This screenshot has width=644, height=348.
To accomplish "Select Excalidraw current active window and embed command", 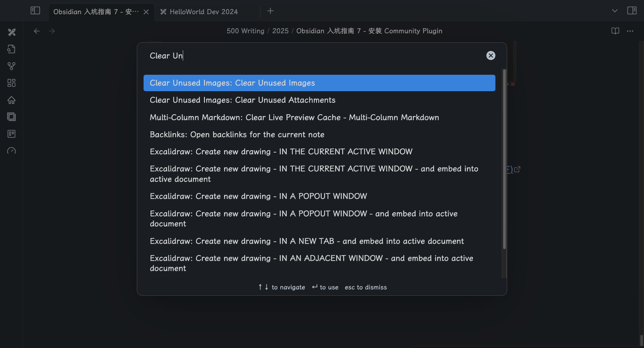I will [x=319, y=174].
